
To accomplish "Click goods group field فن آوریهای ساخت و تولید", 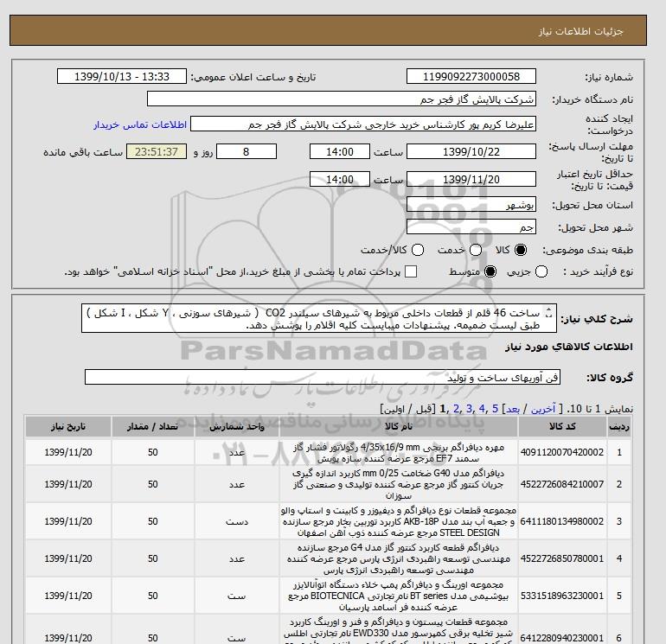I will pos(323,377).
